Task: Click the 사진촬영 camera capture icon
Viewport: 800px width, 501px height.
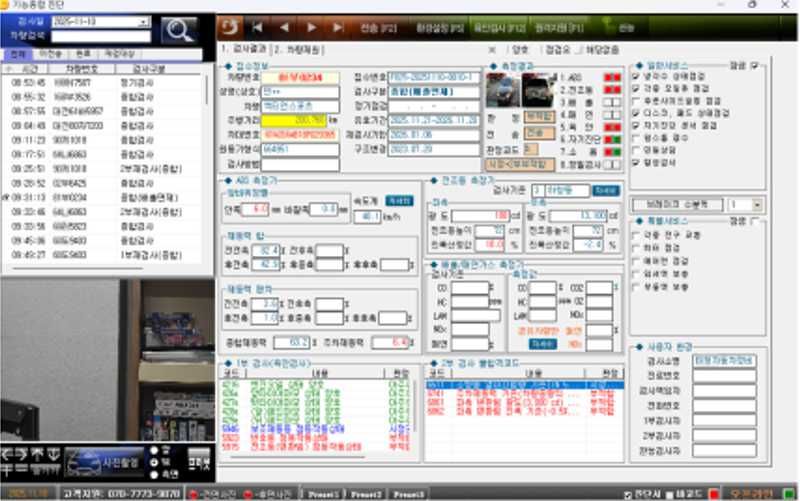Action: click(103, 461)
